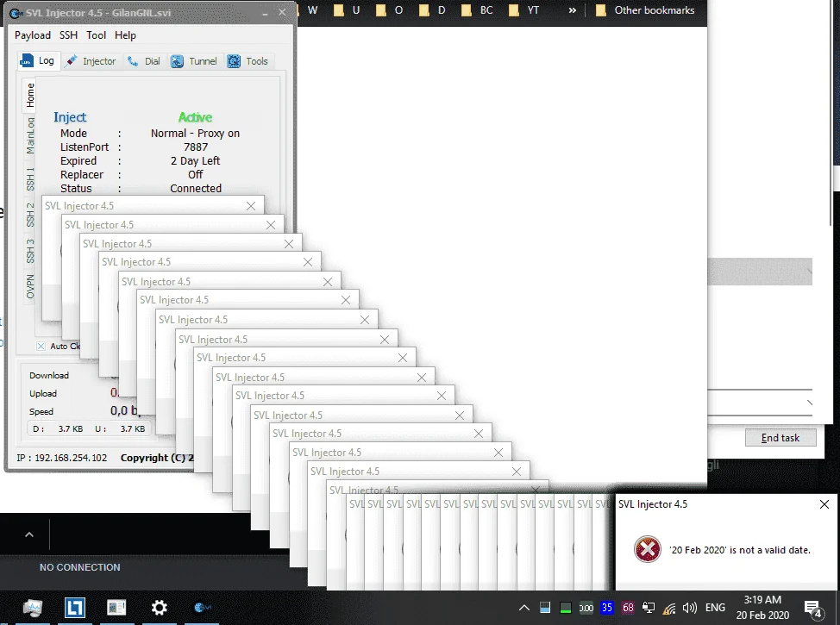This screenshot has width=840, height=625.
Task: Switch to the Injector tab
Action: [91, 61]
